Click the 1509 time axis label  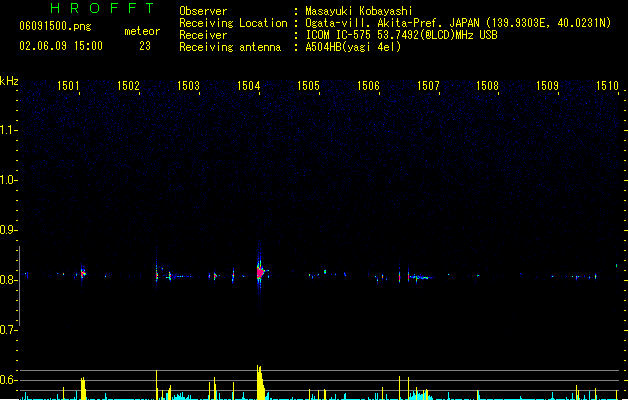tap(548, 86)
